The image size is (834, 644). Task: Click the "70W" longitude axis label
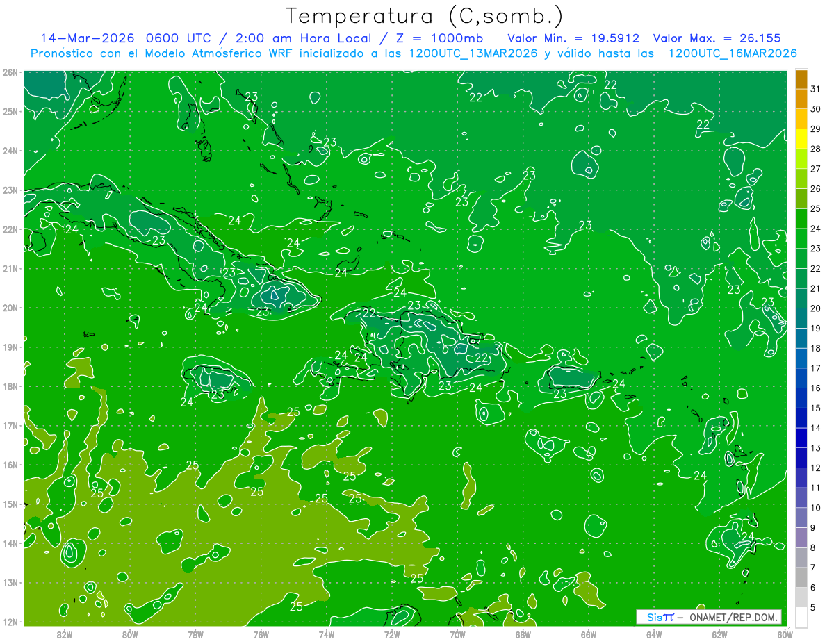click(457, 634)
